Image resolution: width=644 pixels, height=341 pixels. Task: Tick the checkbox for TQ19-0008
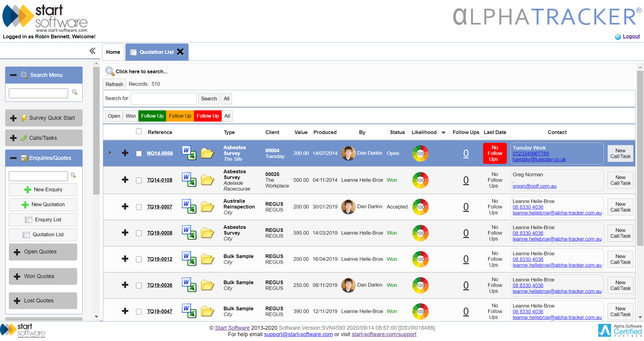(x=139, y=233)
